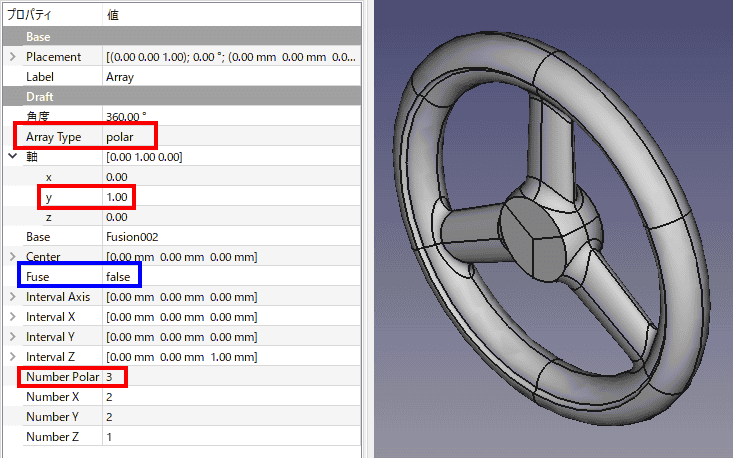Expand the Center property row
This screenshot has height=458, width=733.
tap(13, 257)
